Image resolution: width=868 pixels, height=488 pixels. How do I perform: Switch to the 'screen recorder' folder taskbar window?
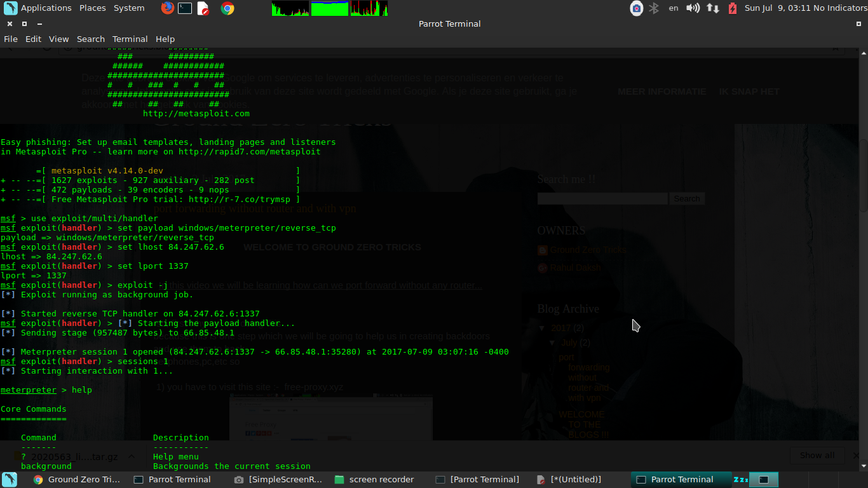(x=379, y=480)
